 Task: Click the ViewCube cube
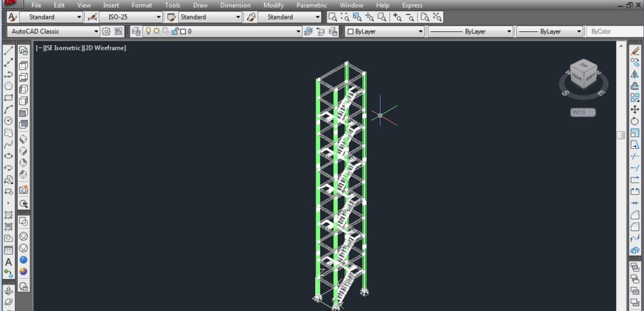583,74
